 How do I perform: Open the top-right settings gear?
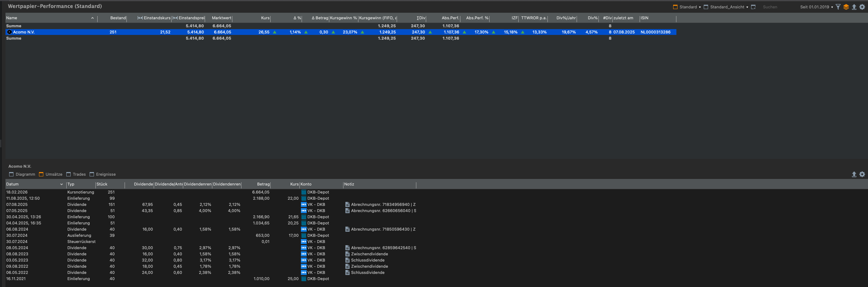[x=862, y=7]
